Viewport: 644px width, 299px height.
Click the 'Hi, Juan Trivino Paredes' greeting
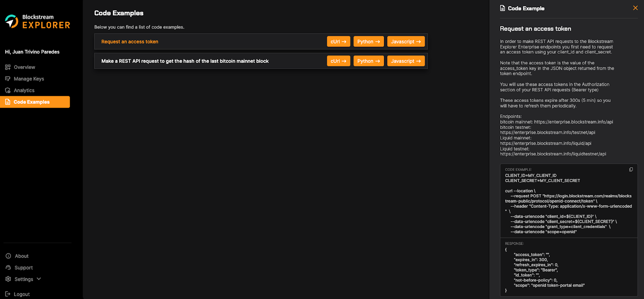tap(32, 52)
